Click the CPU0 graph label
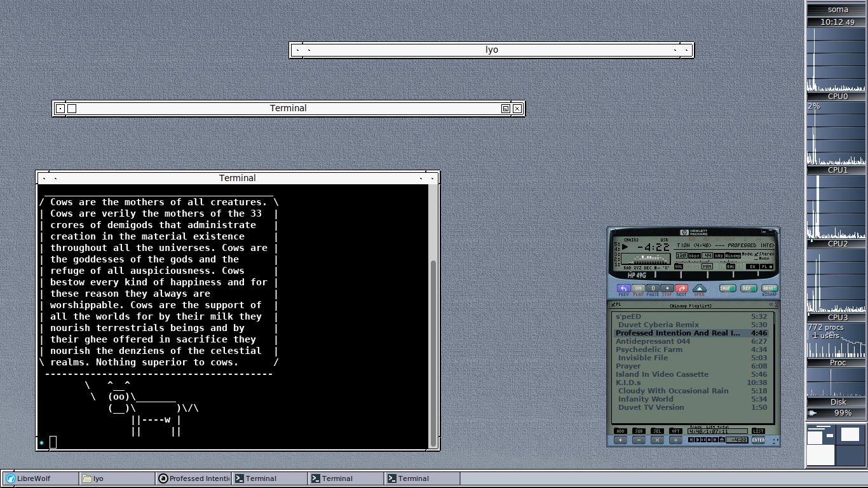868x488 pixels. pos(837,97)
